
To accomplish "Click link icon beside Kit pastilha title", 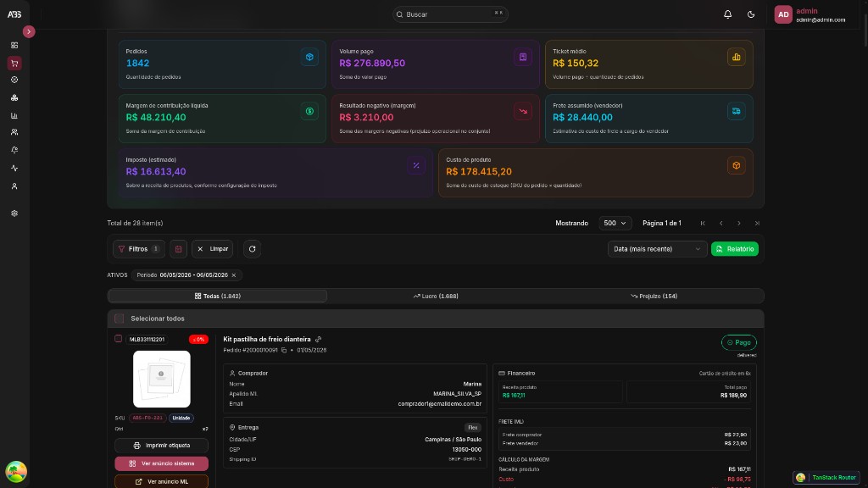I will pyautogui.click(x=319, y=339).
